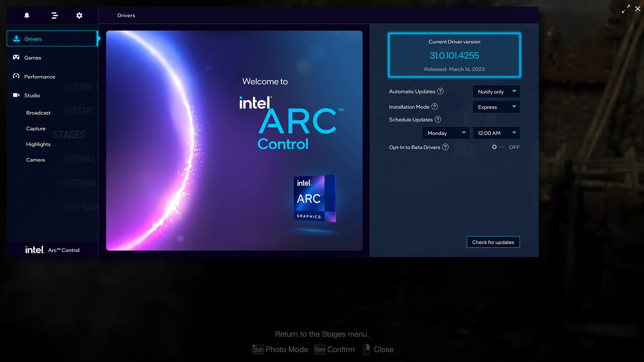644x362 pixels.
Task: Show help for Installation Mode
Action: (435, 107)
